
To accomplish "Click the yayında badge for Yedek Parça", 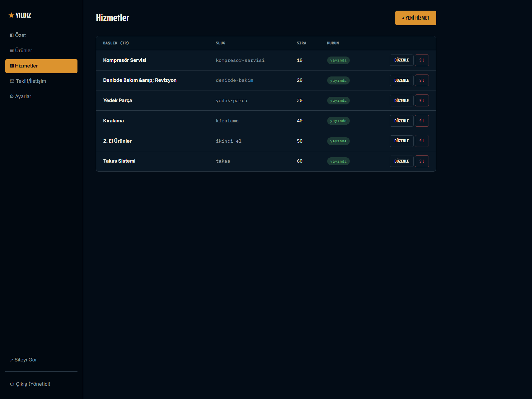I will click(x=338, y=101).
